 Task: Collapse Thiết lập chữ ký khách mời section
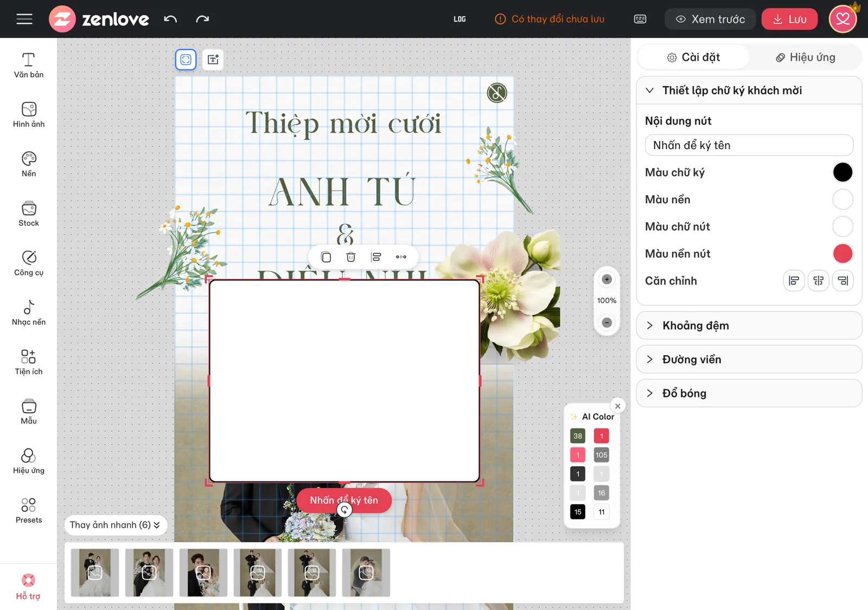point(749,91)
